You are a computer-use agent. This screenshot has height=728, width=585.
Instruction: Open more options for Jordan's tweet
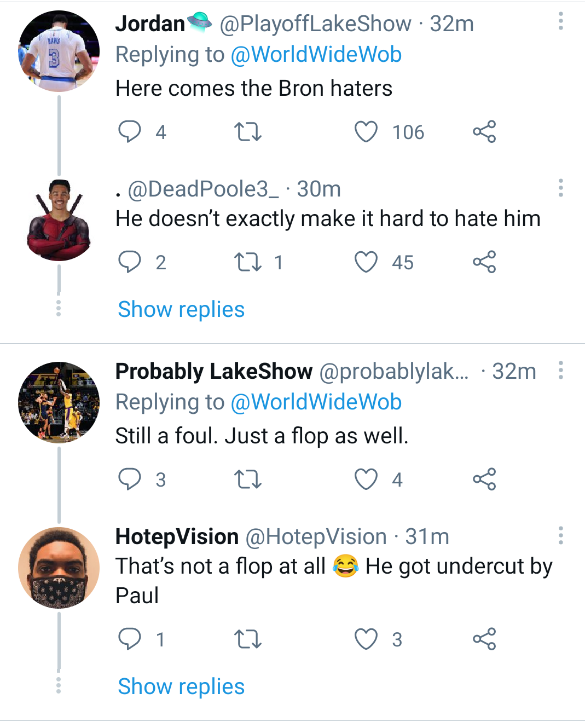561,21
